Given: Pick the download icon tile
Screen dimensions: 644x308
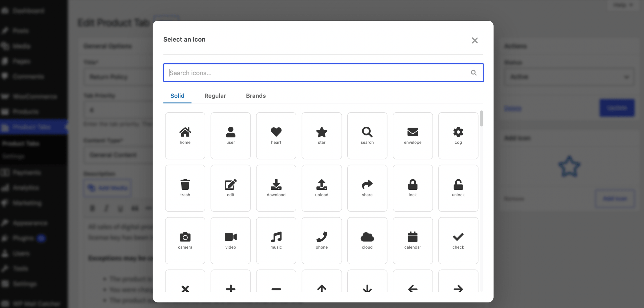Looking at the screenshot, I should tap(276, 188).
